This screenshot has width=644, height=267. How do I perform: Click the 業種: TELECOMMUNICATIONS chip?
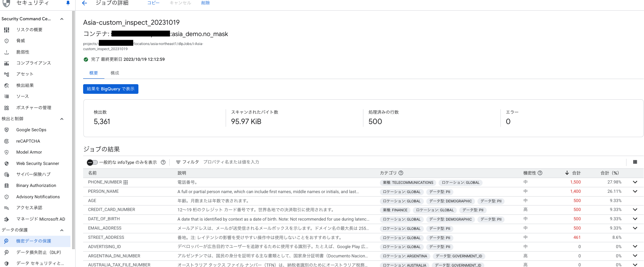[x=408, y=183]
